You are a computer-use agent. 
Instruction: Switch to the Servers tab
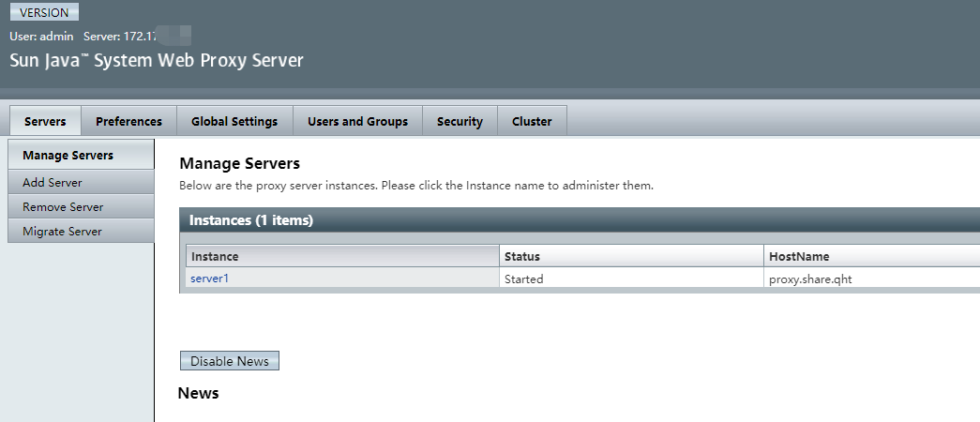coord(45,121)
